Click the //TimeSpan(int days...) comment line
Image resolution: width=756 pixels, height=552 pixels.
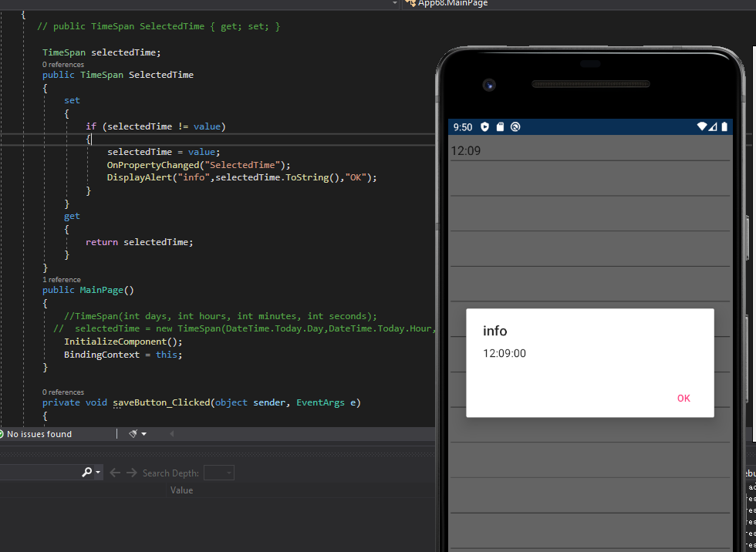click(221, 316)
